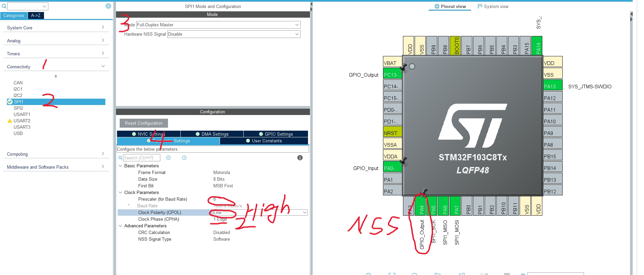Click the NSS Signal Type row

pos(213,239)
